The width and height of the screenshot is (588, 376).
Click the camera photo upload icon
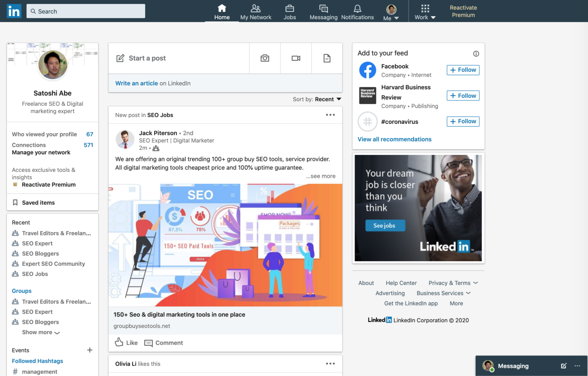pyautogui.click(x=265, y=58)
